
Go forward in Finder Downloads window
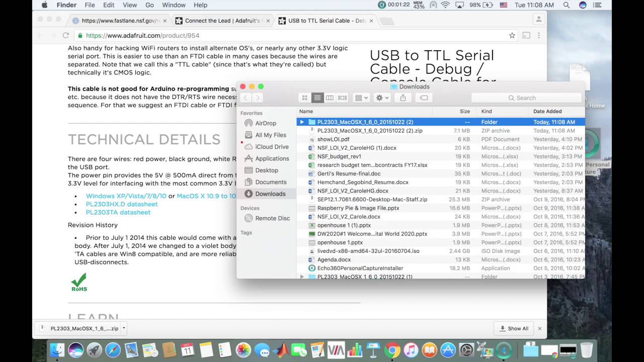coord(257,98)
